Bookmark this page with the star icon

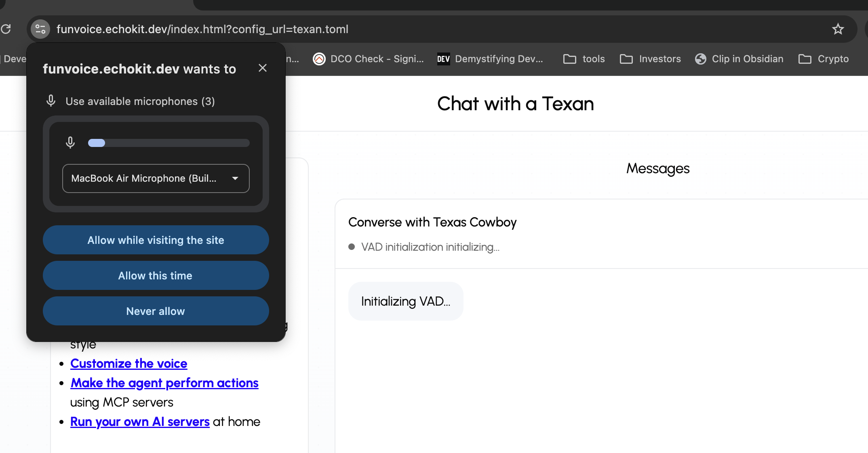click(x=838, y=29)
